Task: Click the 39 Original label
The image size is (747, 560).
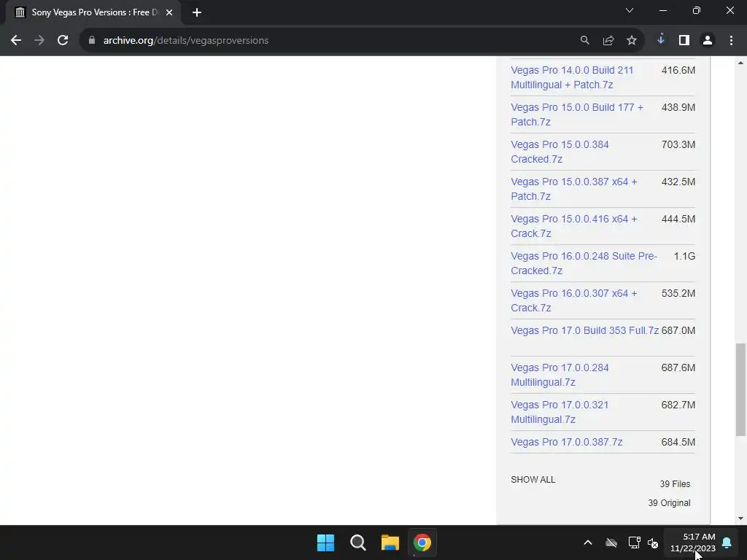Action: 669,503
